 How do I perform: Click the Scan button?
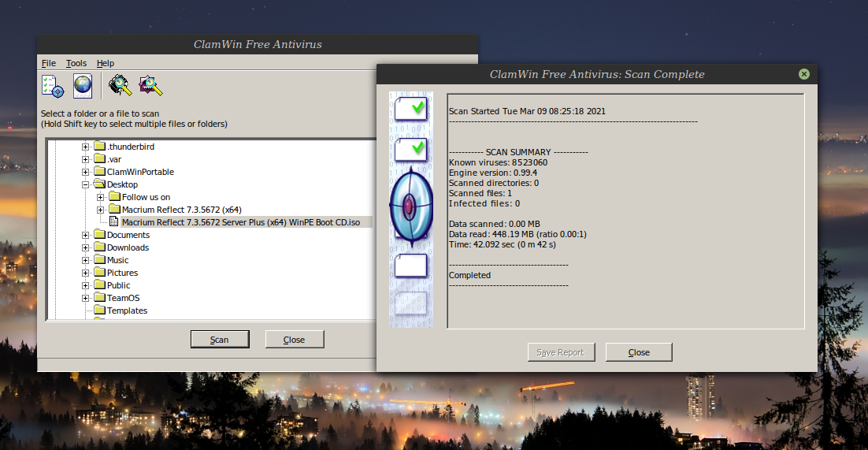[220, 340]
